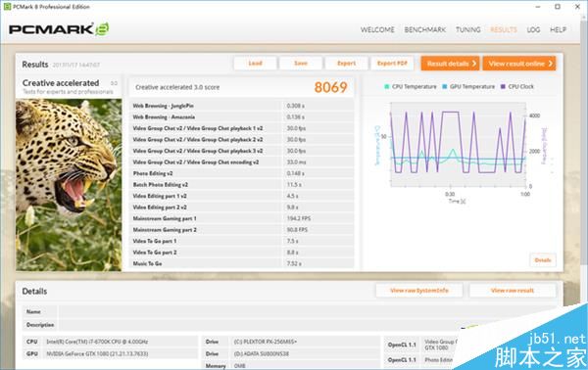
Task: Click the Export PDF button
Action: pyautogui.click(x=392, y=64)
